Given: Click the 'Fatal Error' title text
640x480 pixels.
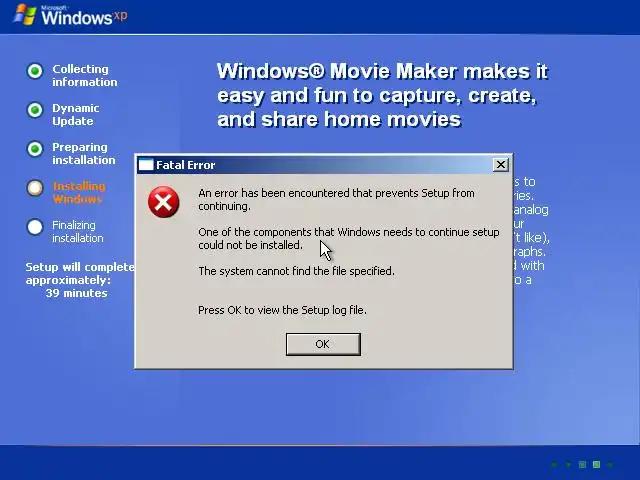Looking at the screenshot, I should click(185, 165).
